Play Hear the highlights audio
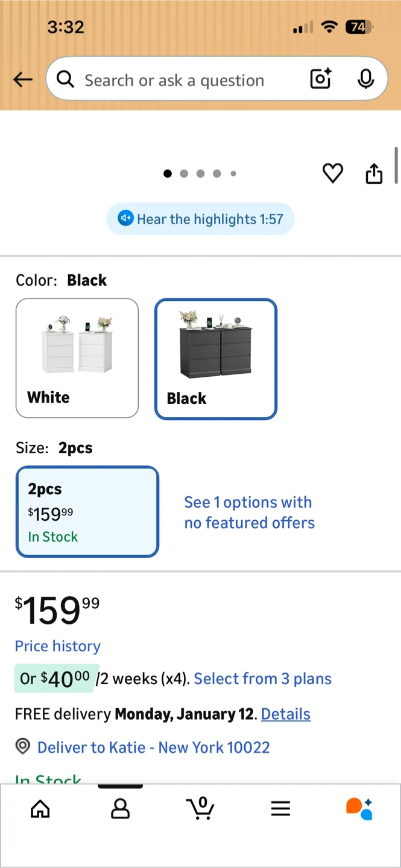The height and width of the screenshot is (868, 401). 200,219
